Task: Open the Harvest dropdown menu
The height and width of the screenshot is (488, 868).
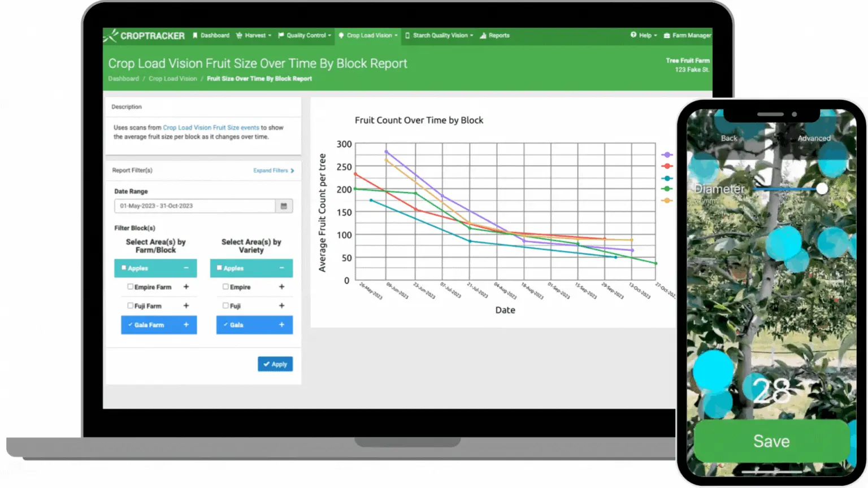Action: point(254,36)
